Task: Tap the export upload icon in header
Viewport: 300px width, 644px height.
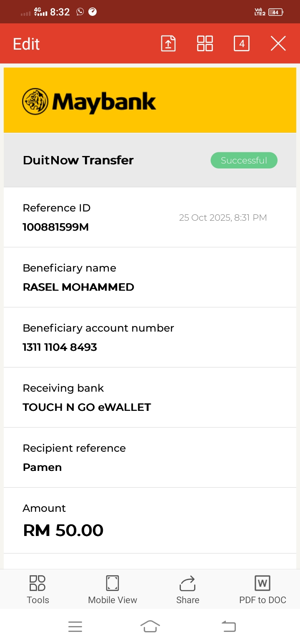Action: pyautogui.click(x=168, y=43)
